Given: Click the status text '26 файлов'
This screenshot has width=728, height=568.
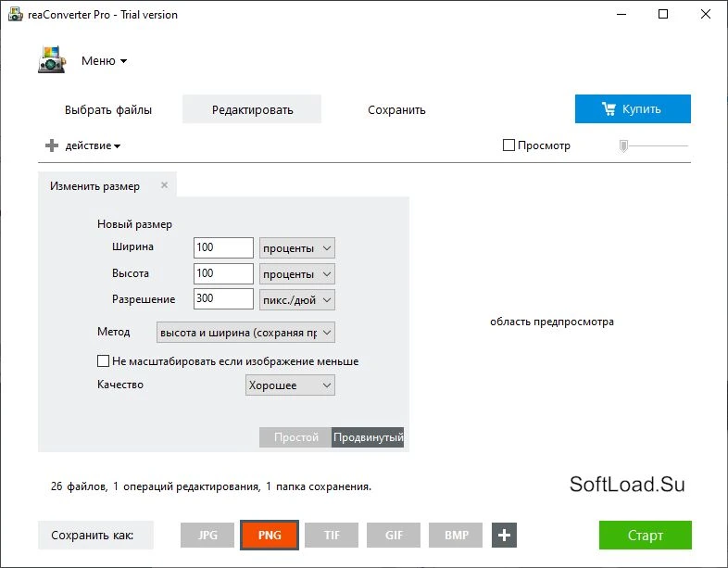Looking at the screenshot, I should 79,486.
